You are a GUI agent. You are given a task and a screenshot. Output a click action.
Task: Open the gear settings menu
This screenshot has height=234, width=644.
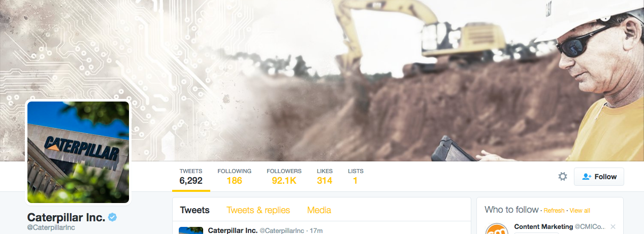pos(562,177)
